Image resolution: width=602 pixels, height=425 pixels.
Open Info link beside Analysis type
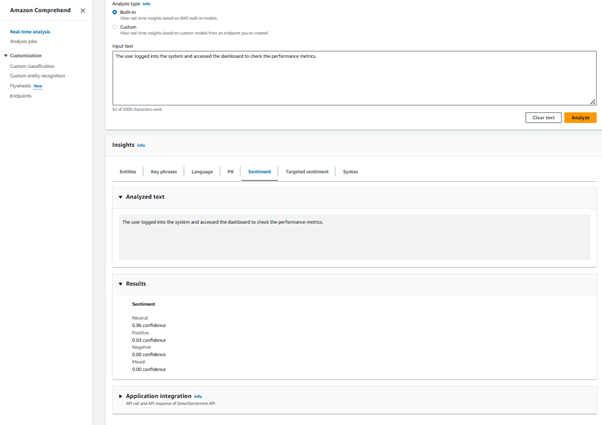coord(147,4)
